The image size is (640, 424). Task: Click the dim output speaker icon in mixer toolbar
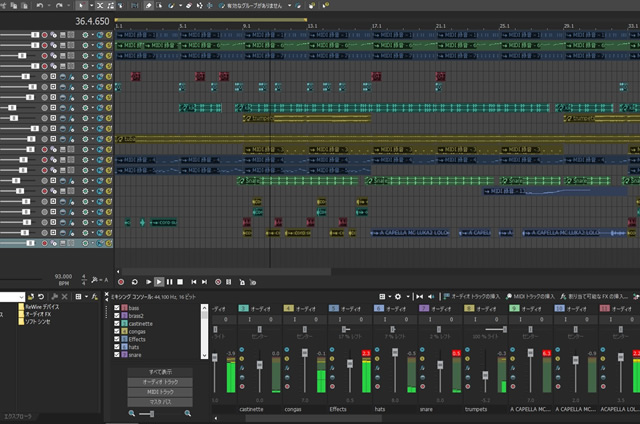pyautogui.click(x=431, y=297)
